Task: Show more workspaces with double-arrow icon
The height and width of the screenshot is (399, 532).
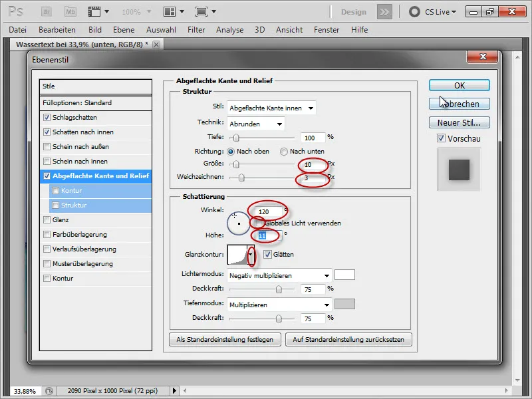Action: (x=384, y=12)
